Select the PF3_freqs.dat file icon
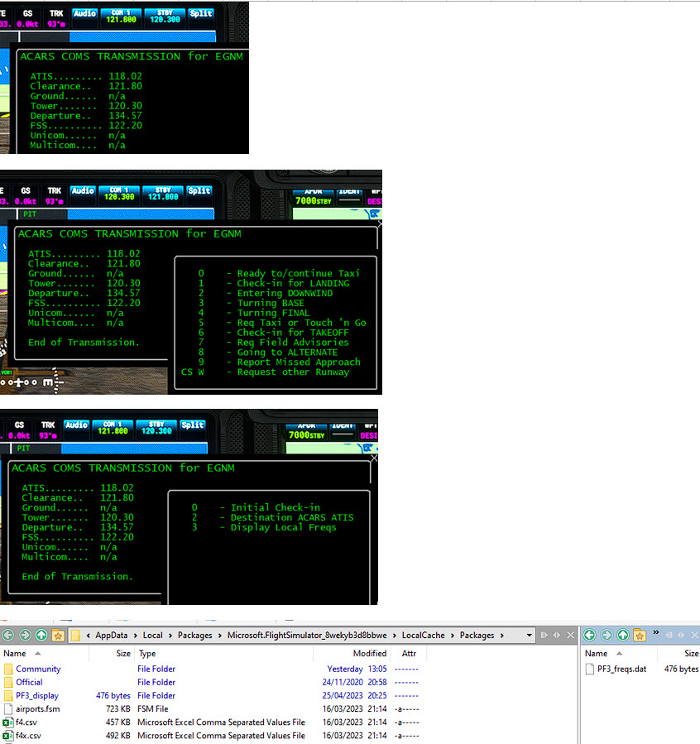This screenshot has width=700, height=744. coord(589,669)
